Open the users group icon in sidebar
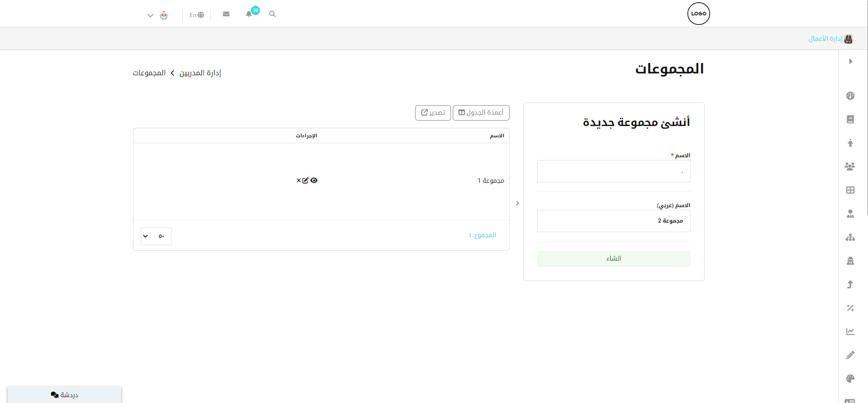Viewport: 868px width, 403px height. click(x=850, y=166)
